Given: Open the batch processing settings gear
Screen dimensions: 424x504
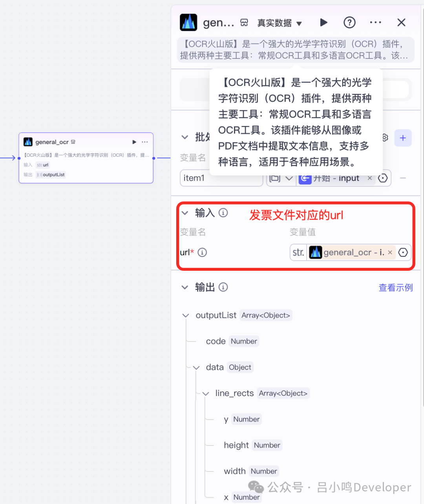Looking at the screenshot, I should point(384,138).
